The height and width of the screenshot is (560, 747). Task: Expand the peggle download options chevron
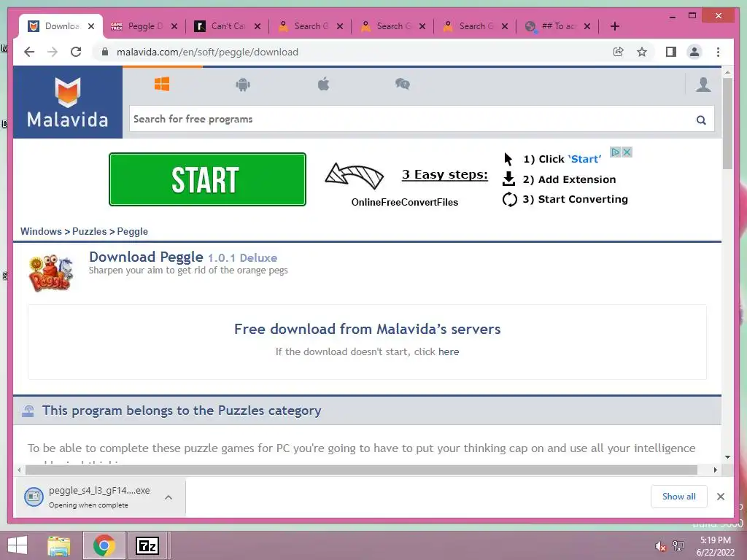pos(169,497)
